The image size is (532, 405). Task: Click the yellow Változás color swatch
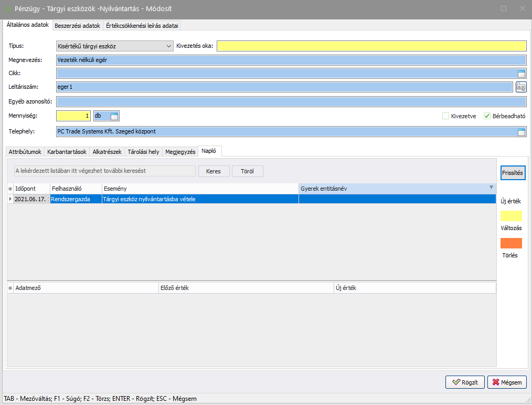[x=511, y=216]
